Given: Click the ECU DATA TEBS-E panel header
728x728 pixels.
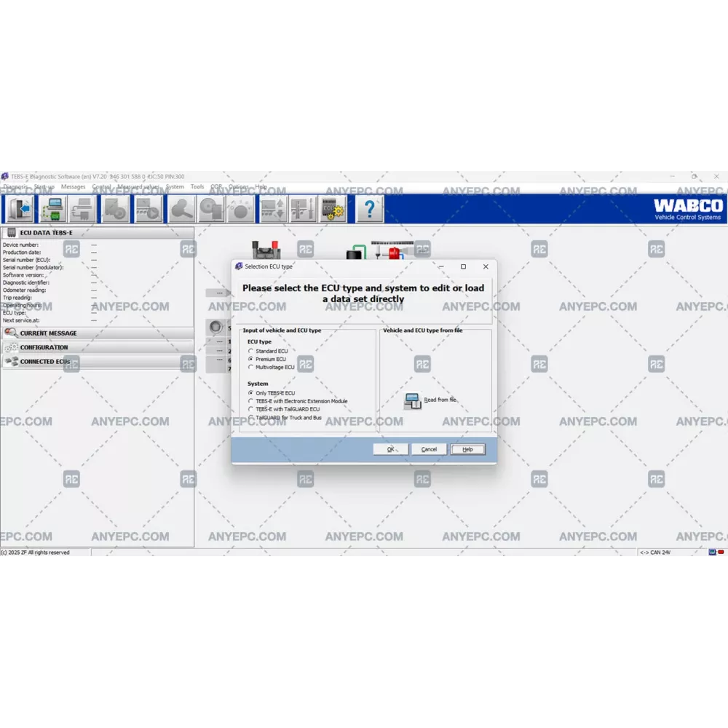Looking at the screenshot, I should [x=47, y=232].
